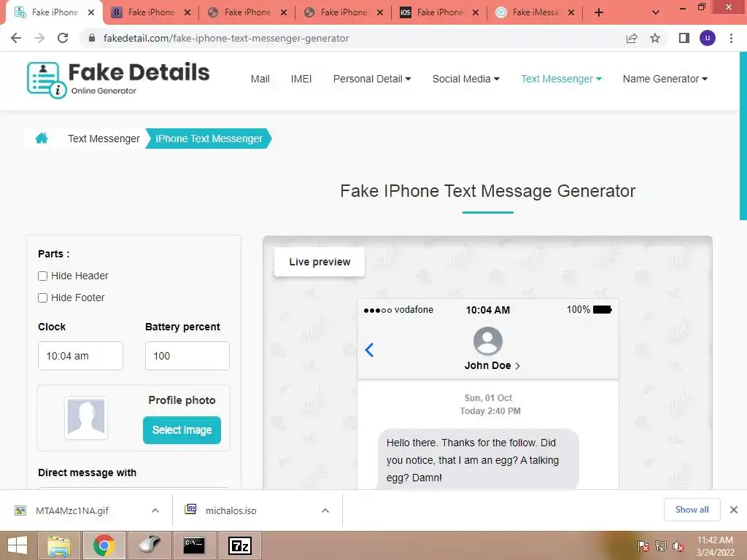The image size is (747, 560).
Task: Toggle the Hide Header checkbox
Action: [42, 276]
